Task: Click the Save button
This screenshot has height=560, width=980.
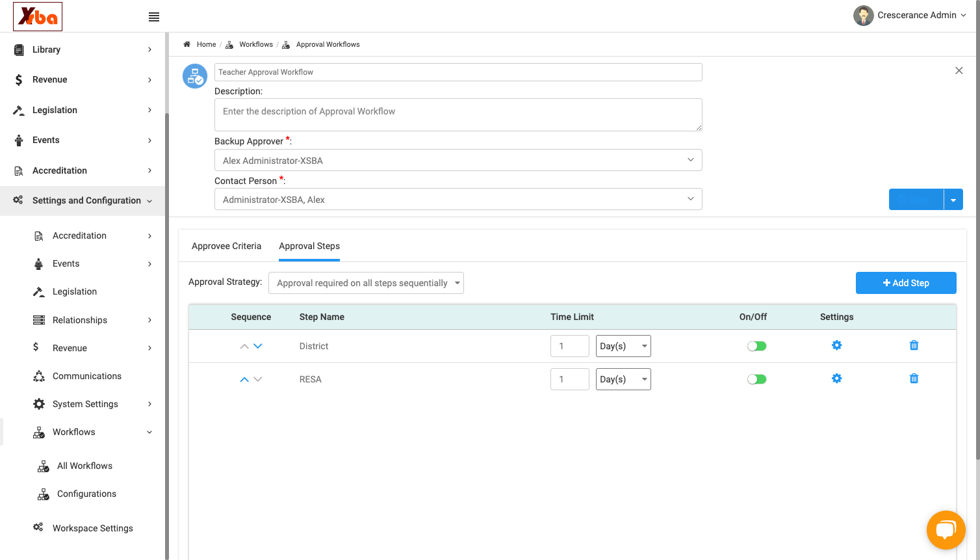Action: coord(916,200)
